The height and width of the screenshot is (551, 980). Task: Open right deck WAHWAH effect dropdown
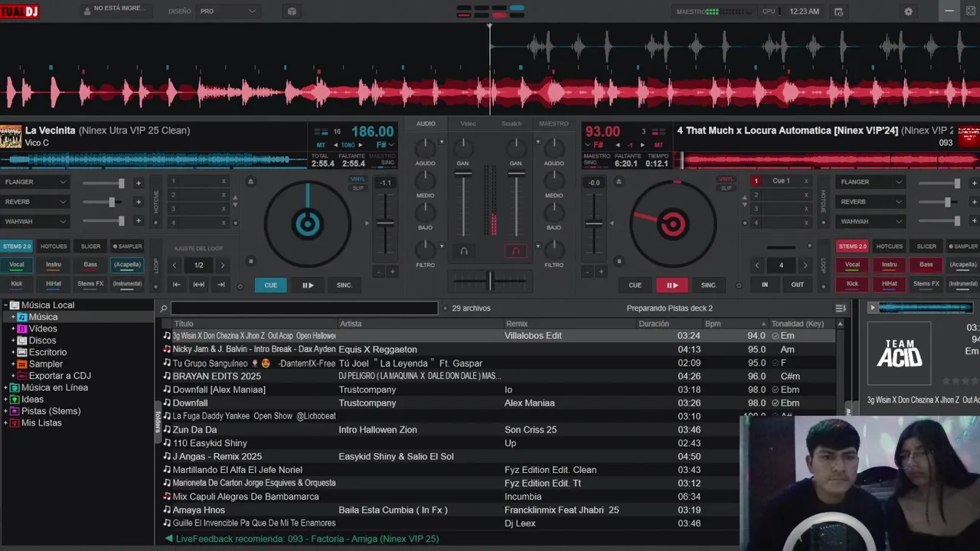pyautogui.click(x=871, y=222)
